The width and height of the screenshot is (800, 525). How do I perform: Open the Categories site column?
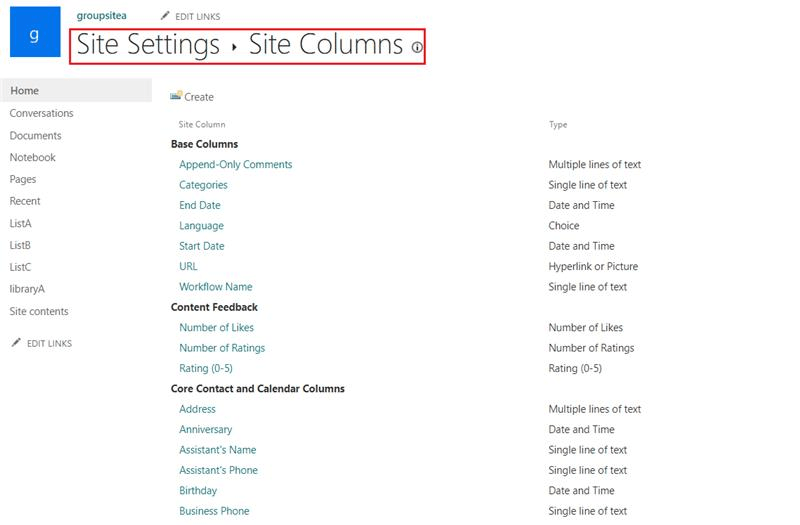[203, 185]
